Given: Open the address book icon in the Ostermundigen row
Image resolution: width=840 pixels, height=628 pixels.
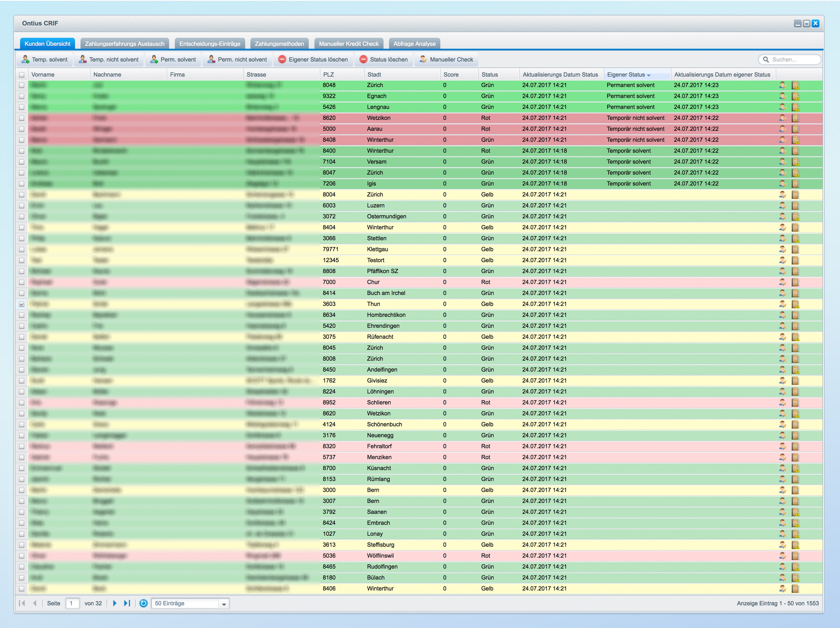Looking at the screenshot, I should pos(795,217).
